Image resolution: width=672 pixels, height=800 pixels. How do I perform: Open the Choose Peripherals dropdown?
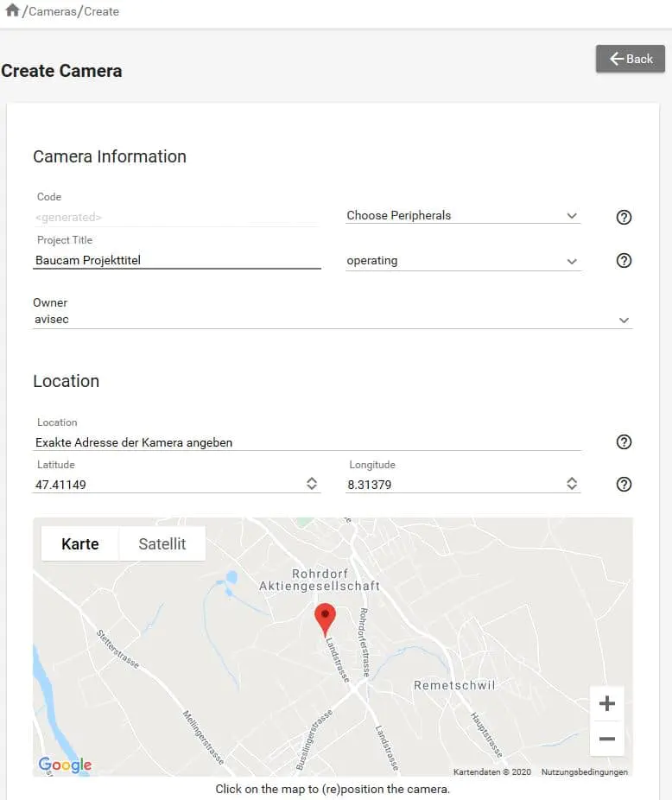[462, 216]
